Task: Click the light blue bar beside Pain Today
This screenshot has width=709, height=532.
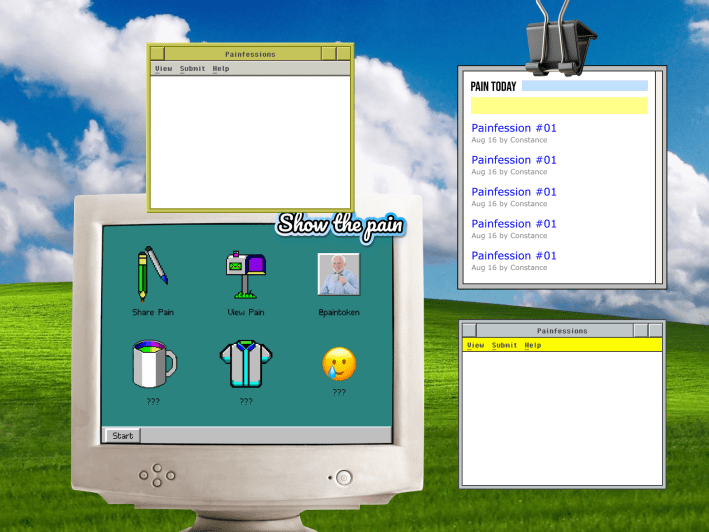Action: coord(584,86)
